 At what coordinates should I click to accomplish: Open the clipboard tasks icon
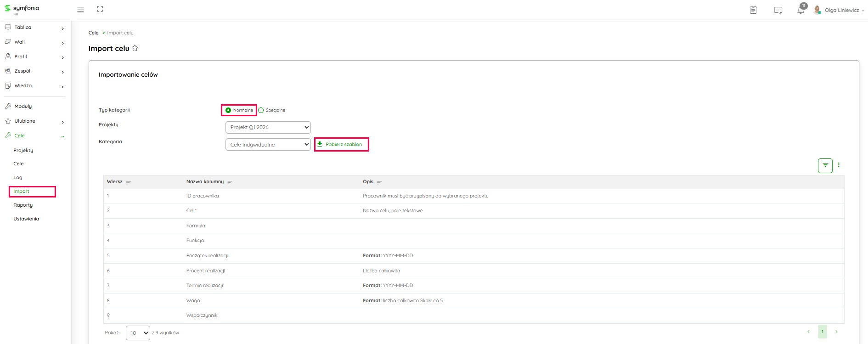click(x=753, y=10)
